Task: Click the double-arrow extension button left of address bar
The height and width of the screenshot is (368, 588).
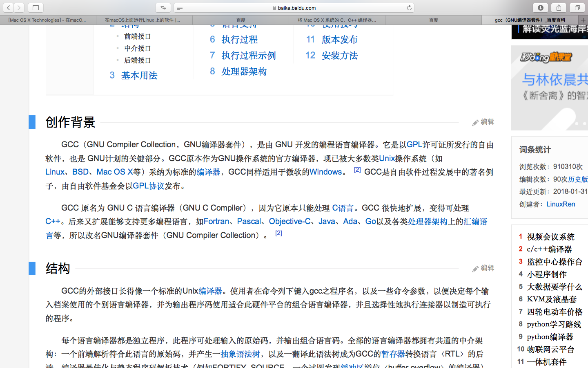Action: [163, 8]
